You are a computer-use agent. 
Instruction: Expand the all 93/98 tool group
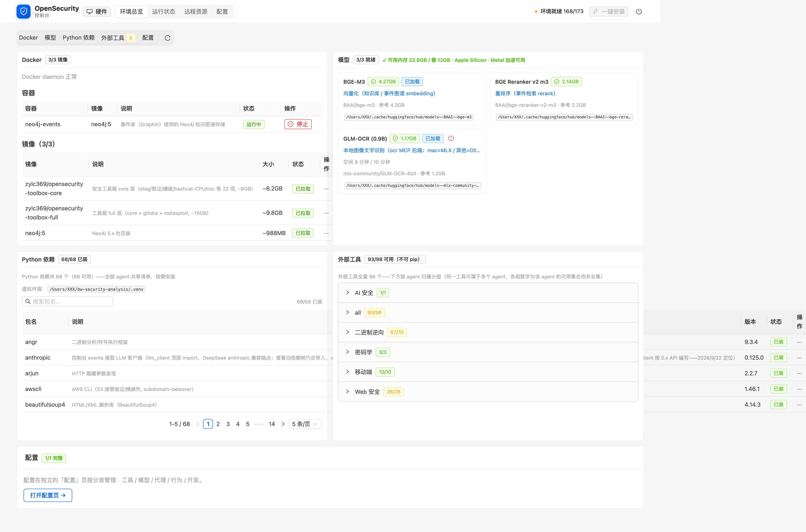point(488,312)
